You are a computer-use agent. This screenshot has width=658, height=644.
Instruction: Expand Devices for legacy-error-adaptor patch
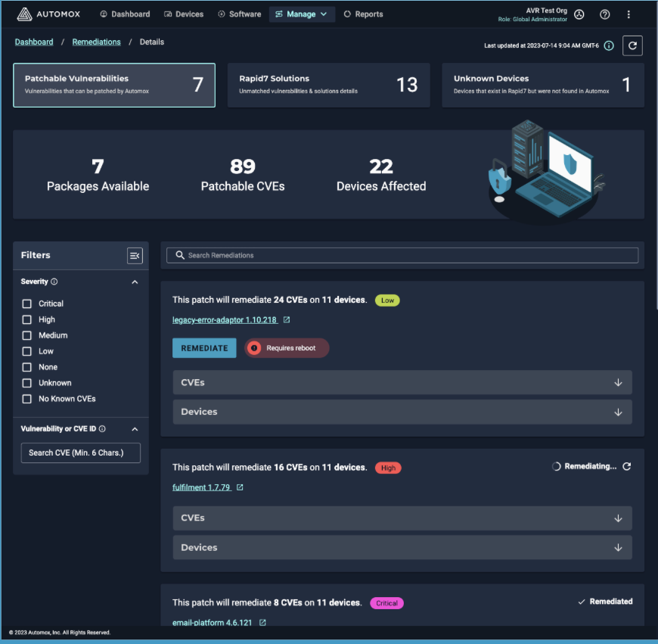click(x=402, y=412)
